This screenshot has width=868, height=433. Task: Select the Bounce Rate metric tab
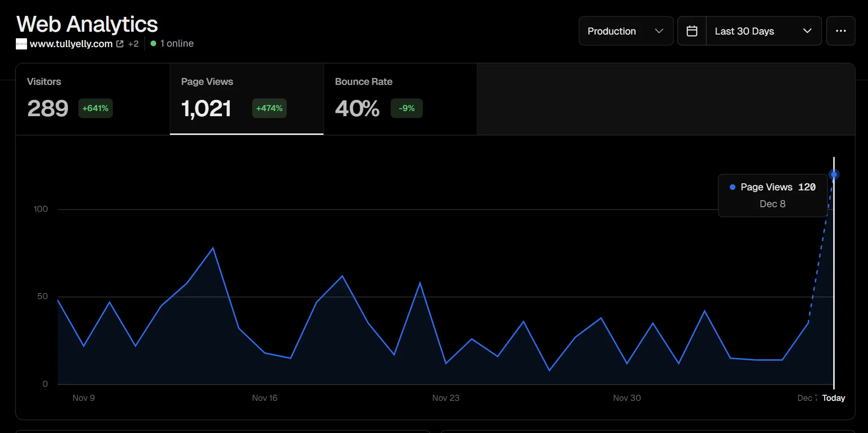(400, 99)
